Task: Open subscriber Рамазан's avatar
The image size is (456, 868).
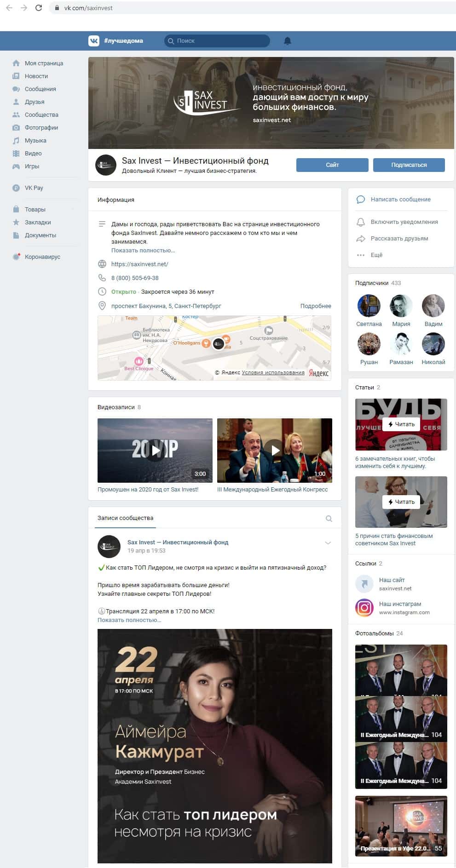Action: 401,344
